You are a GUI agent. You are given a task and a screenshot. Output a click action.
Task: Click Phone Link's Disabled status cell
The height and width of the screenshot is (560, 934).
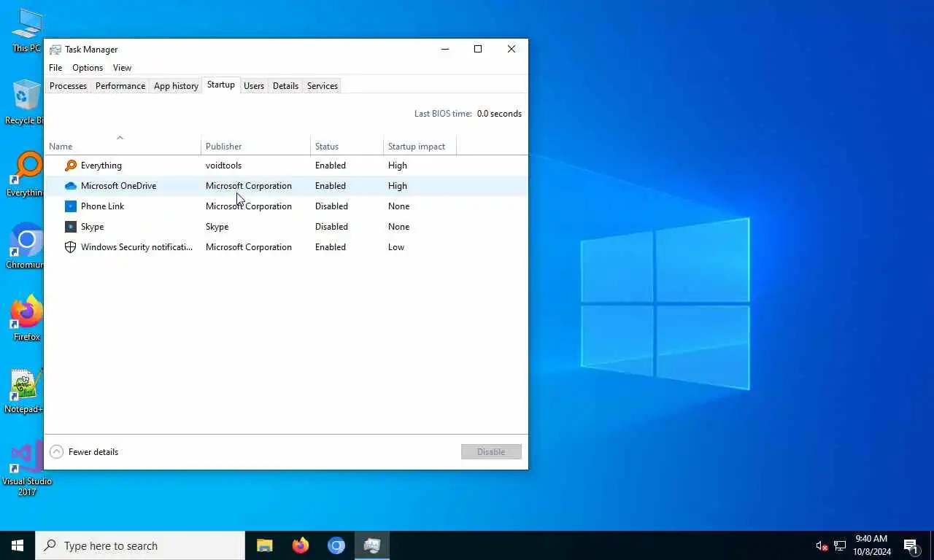click(x=331, y=206)
